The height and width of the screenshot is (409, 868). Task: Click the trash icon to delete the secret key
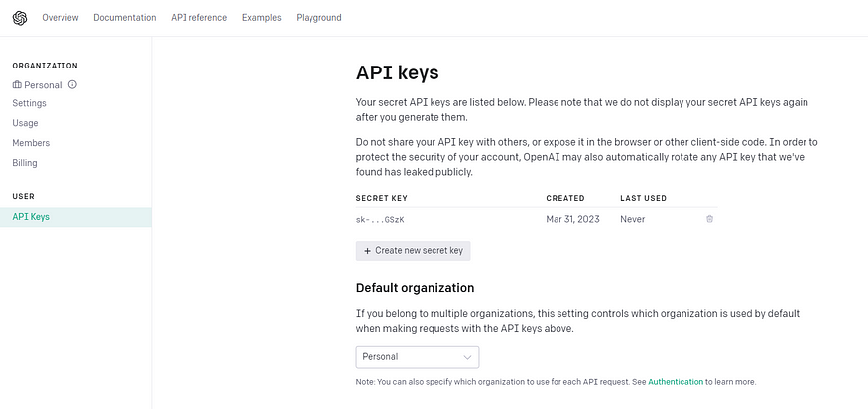click(709, 218)
